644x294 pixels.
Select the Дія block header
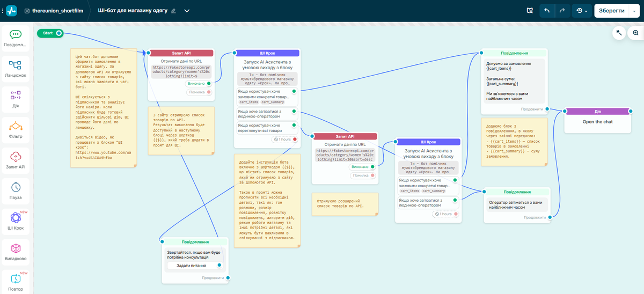pos(597,112)
